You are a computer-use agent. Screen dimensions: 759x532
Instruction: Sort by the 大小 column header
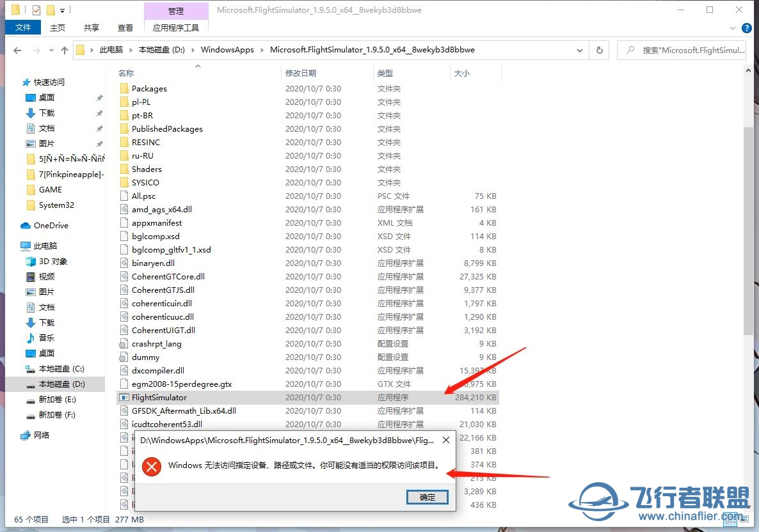[462, 73]
